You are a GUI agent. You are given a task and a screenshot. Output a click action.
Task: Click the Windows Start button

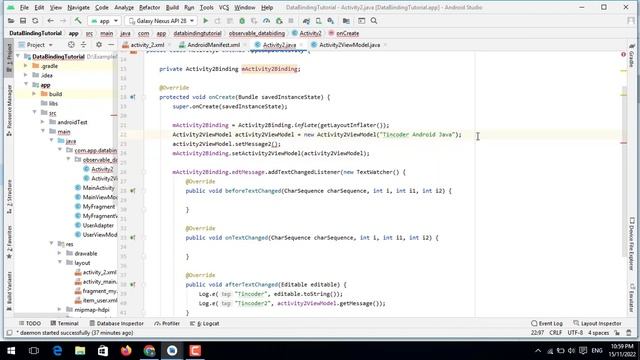(11, 351)
